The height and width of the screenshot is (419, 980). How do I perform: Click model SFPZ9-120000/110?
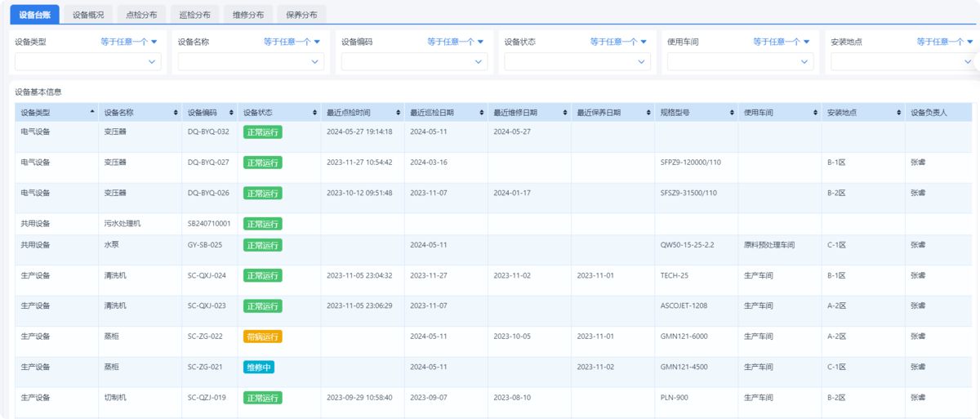690,162
